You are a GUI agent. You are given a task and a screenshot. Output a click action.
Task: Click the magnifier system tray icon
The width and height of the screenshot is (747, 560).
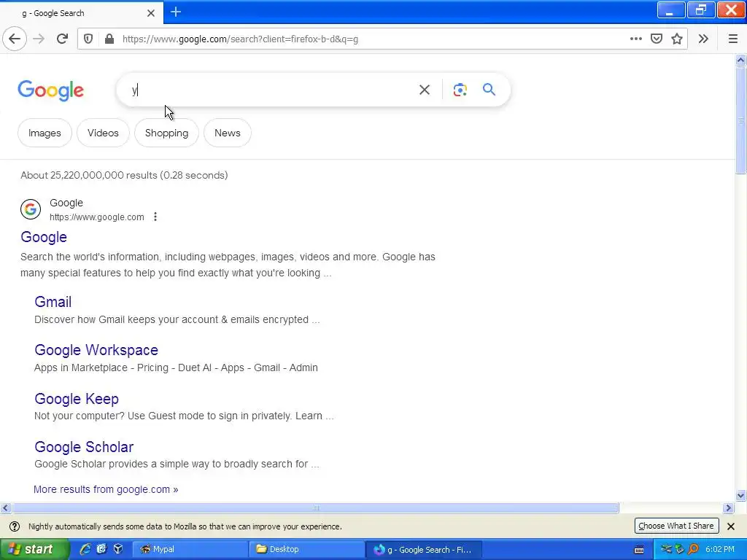click(x=693, y=549)
